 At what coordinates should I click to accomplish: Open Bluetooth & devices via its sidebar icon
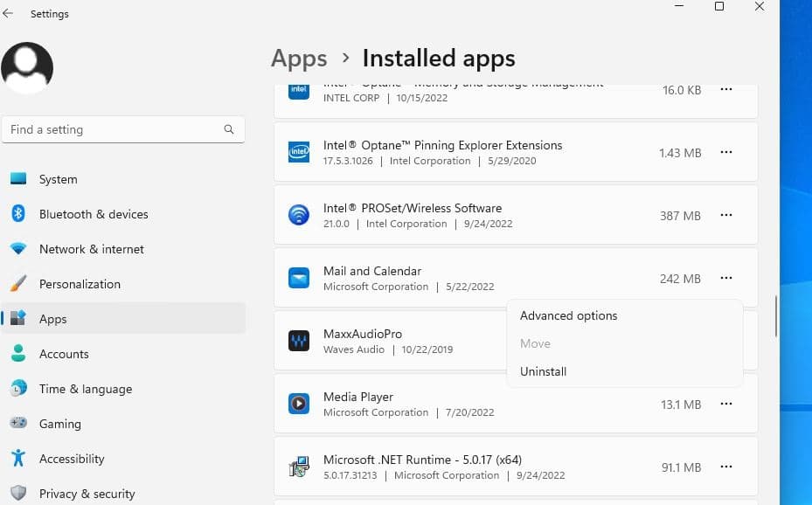point(19,214)
